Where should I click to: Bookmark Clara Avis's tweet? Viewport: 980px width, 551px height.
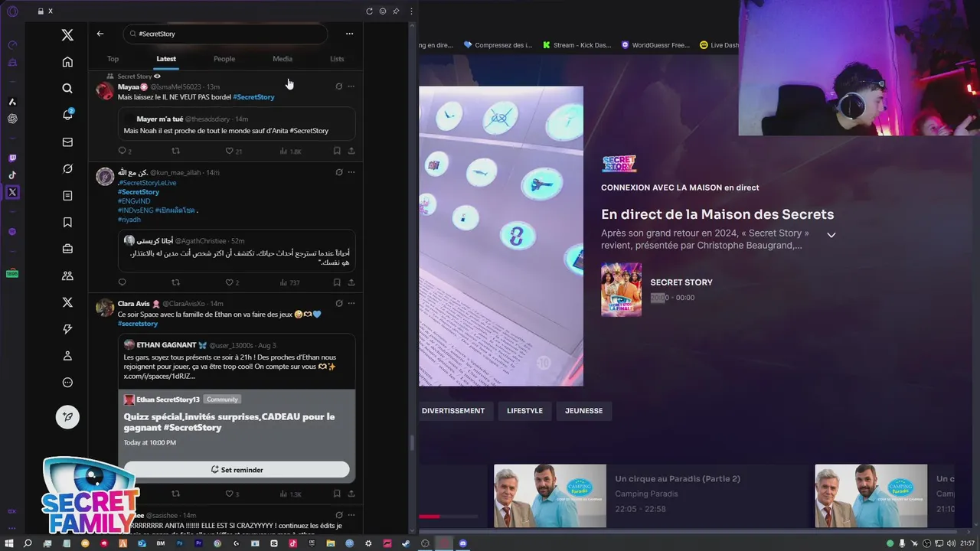pyautogui.click(x=337, y=494)
